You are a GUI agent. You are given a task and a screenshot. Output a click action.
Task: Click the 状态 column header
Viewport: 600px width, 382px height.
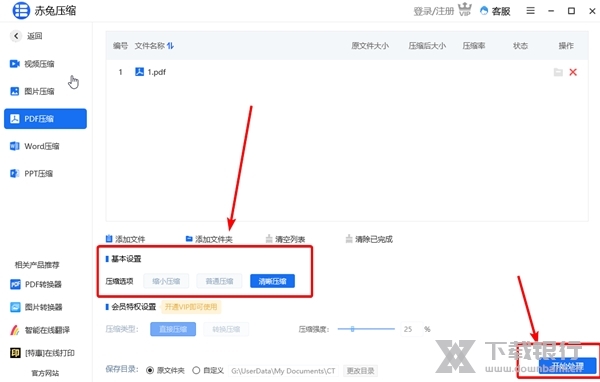pyautogui.click(x=520, y=46)
